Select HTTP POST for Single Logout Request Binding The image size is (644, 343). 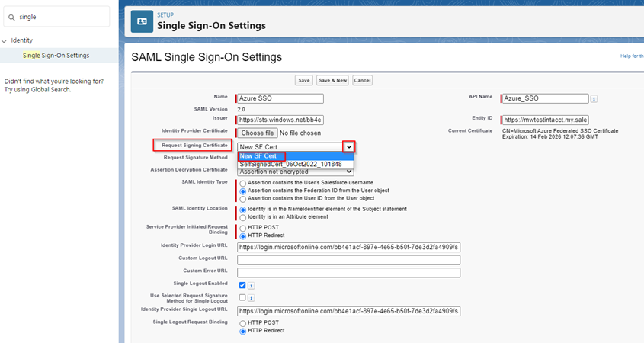click(x=242, y=323)
